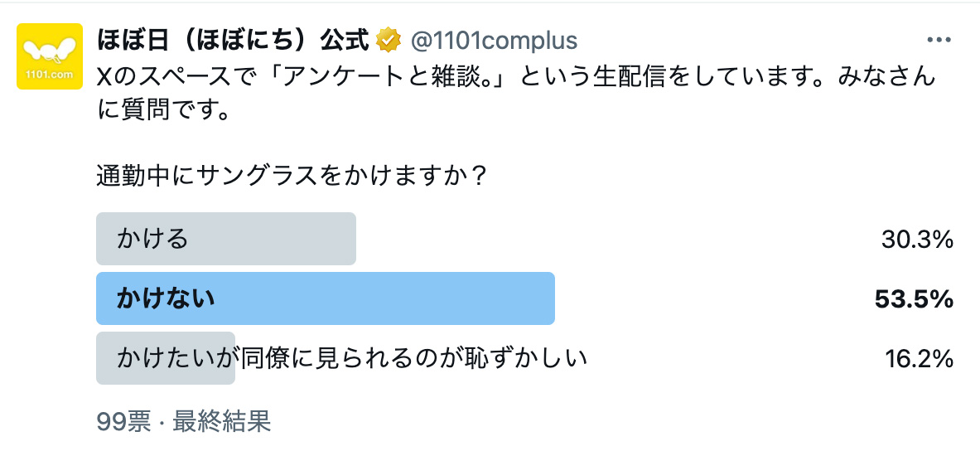The image size is (980, 451).
Task: Click the gold verified badge
Action: point(389,40)
